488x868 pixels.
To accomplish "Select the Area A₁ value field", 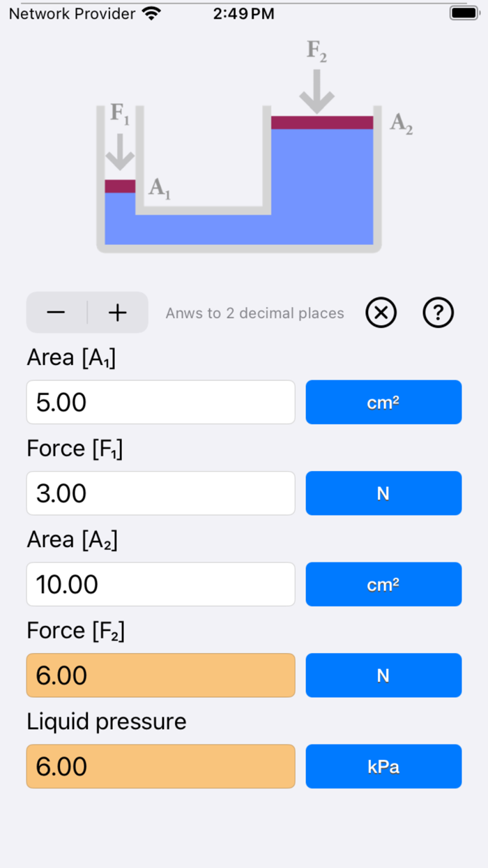I will (160, 402).
